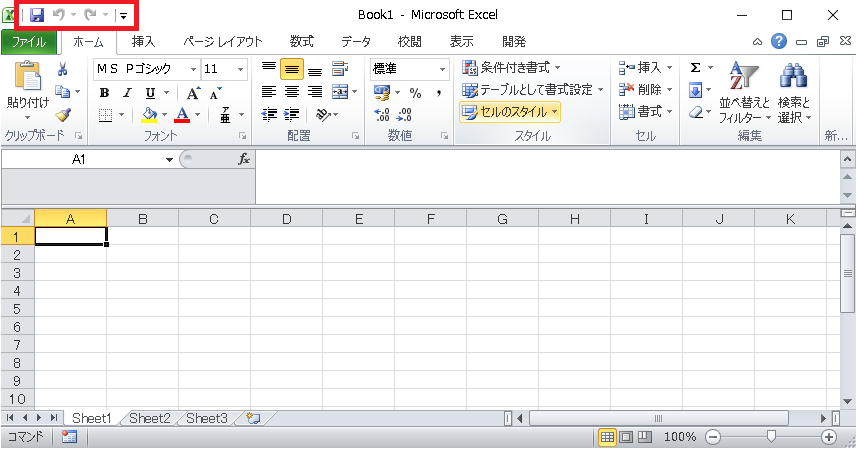
Task: Click the Undo arrow icon
Action: [58, 15]
